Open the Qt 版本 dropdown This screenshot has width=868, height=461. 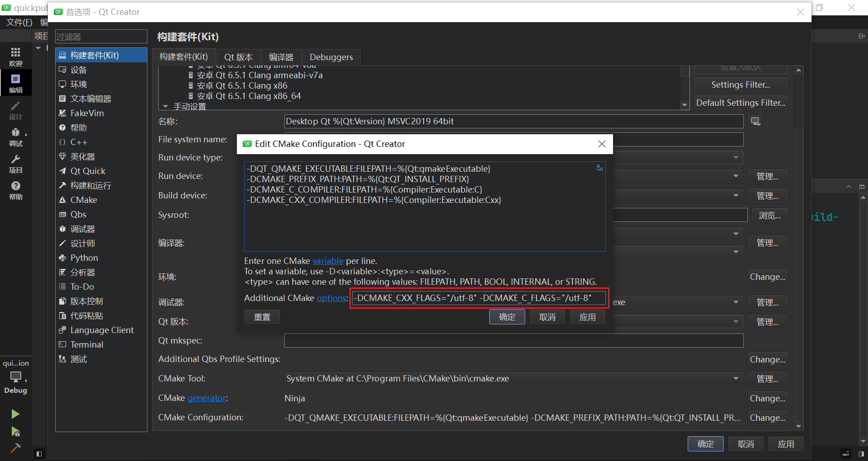[x=736, y=321]
